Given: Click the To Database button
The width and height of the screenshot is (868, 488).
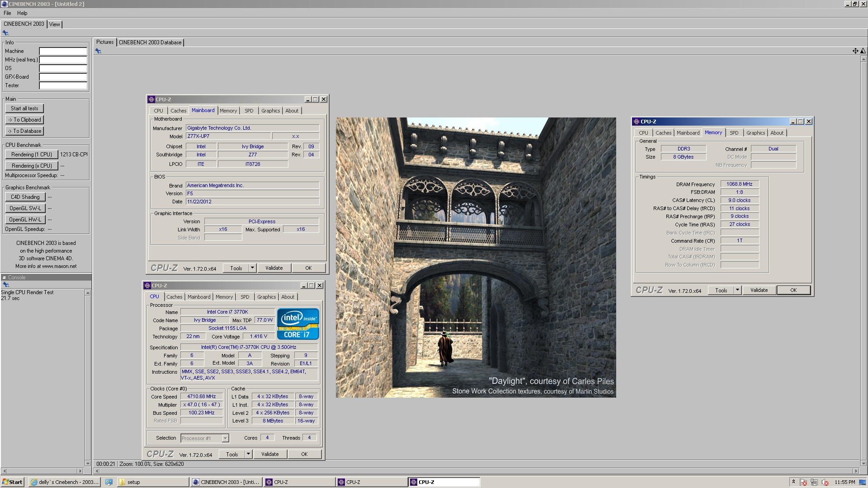Looking at the screenshot, I should pyautogui.click(x=24, y=131).
